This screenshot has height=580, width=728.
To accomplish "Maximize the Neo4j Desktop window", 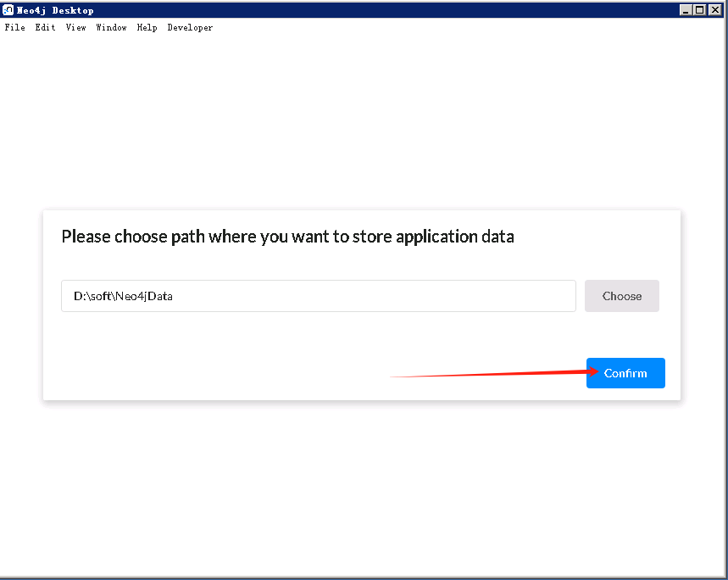I will pyautogui.click(x=700, y=10).
